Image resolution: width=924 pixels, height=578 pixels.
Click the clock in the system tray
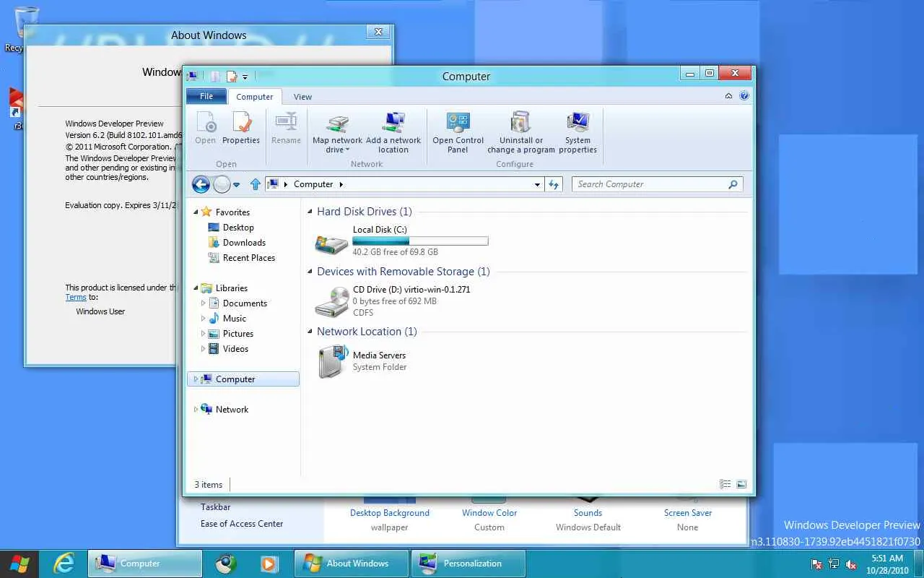point(887,564)
